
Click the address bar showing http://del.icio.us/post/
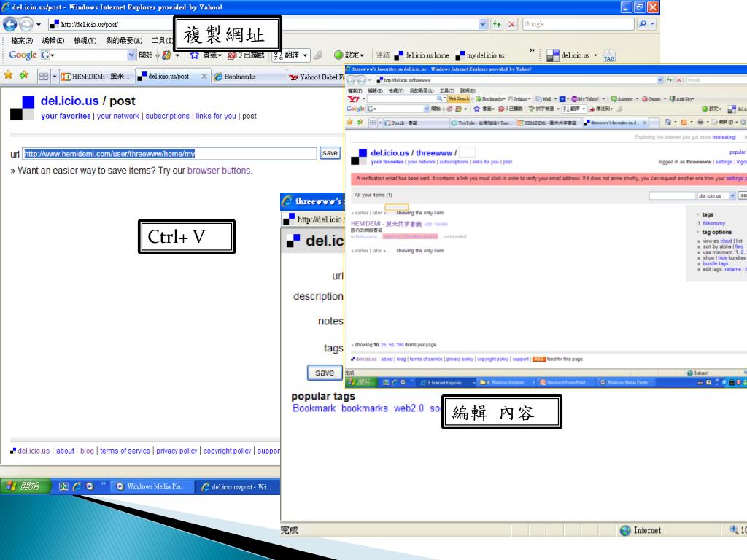click(263, 24)
